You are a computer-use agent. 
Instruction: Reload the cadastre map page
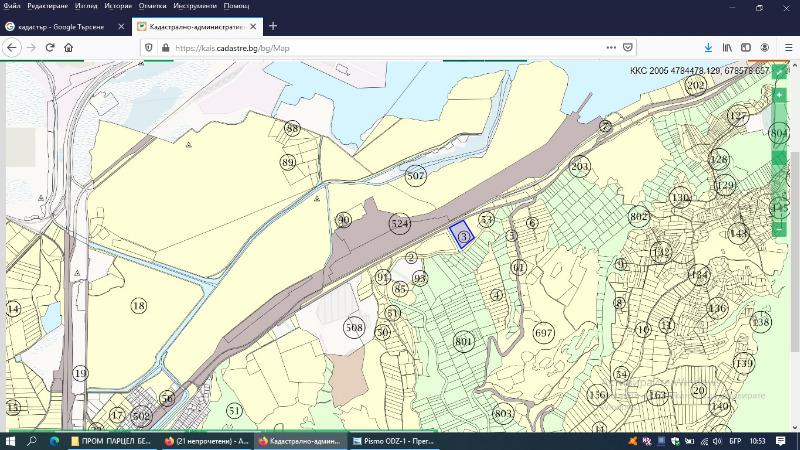point(50,47)
